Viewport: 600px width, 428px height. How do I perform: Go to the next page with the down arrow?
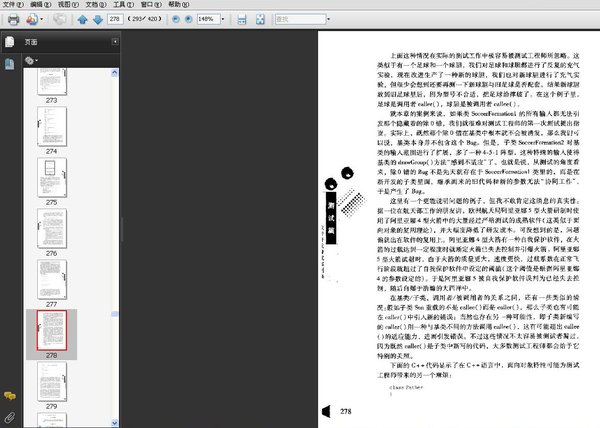pyautogui.click(x=98, y=19)
